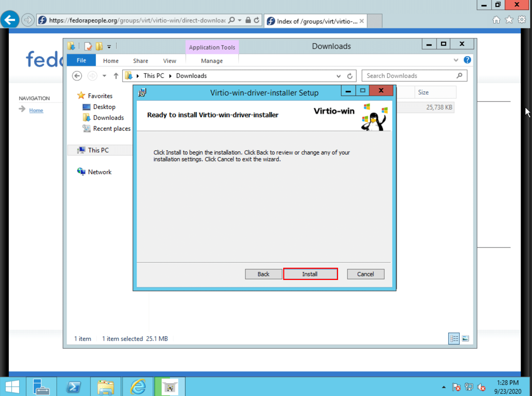Screen dimensions: 532x396
Task: Cancel the Virtio-win installer wizard
Action: point(366,274)
